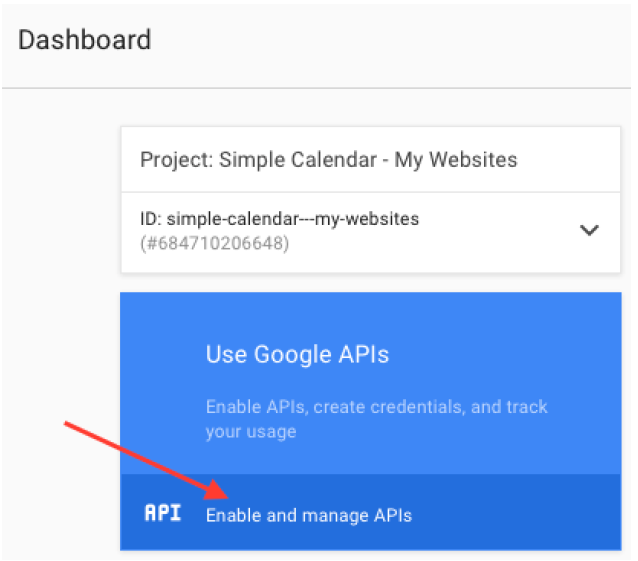Viewport: 638px width, 561px height.
Task: Select the Use Google APIs heading
Action: 297,354
